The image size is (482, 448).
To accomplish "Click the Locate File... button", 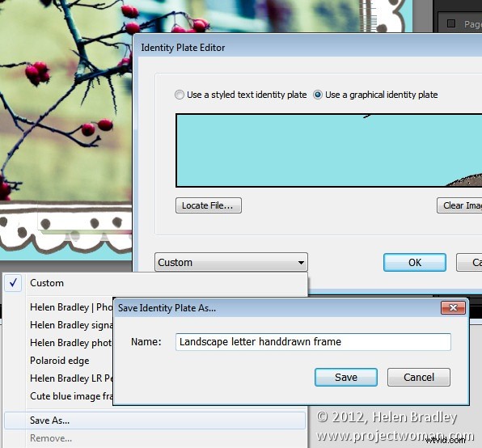I will coord(209,205).
